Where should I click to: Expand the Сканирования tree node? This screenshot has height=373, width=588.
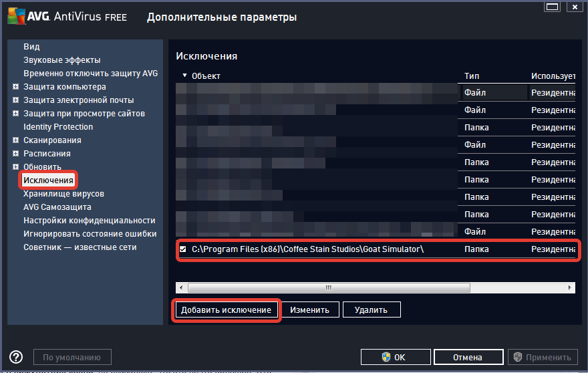tap(15, 140)
